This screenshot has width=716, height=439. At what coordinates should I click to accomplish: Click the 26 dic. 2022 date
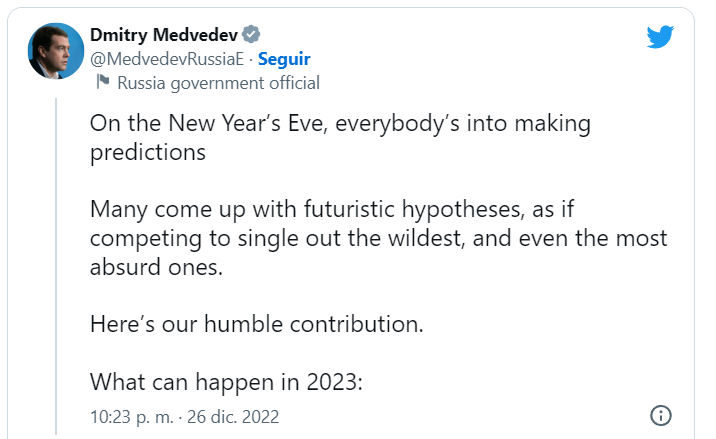click(232, 416)
